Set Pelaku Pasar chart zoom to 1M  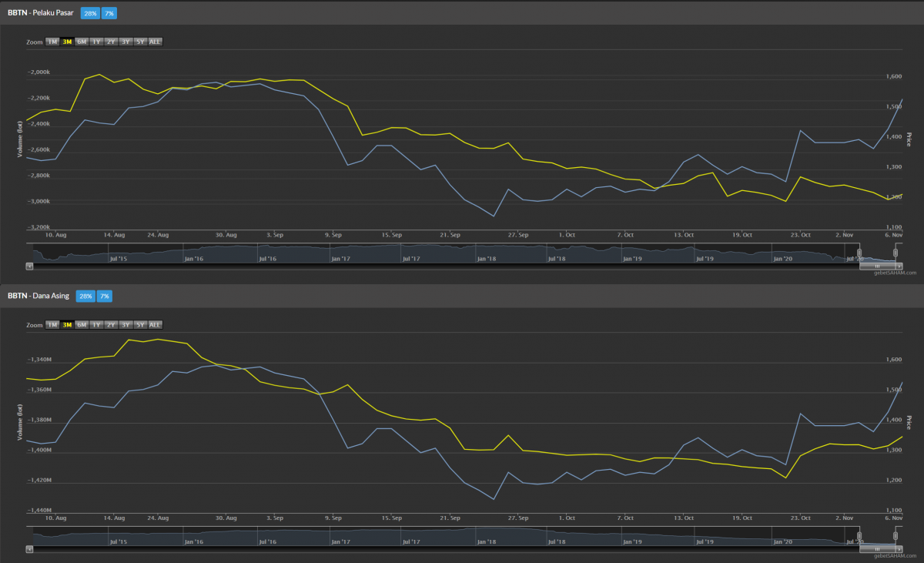[52, 42]
